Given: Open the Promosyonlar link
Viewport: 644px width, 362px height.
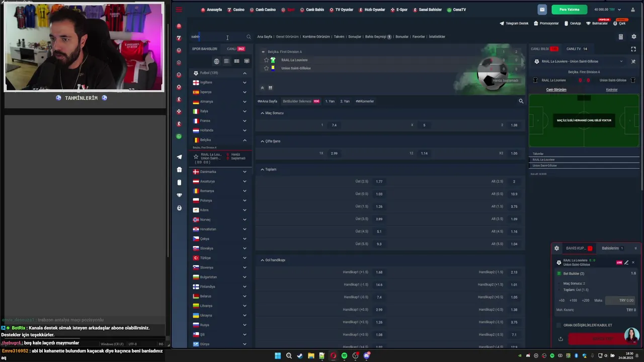Looking at the screenshot, I should pos(546,23).
